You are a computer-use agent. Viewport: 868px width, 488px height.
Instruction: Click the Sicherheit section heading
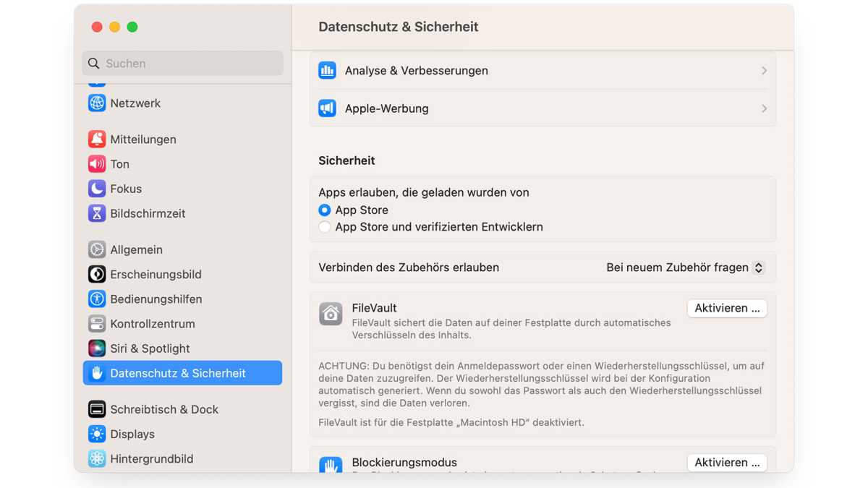[346, 160]
